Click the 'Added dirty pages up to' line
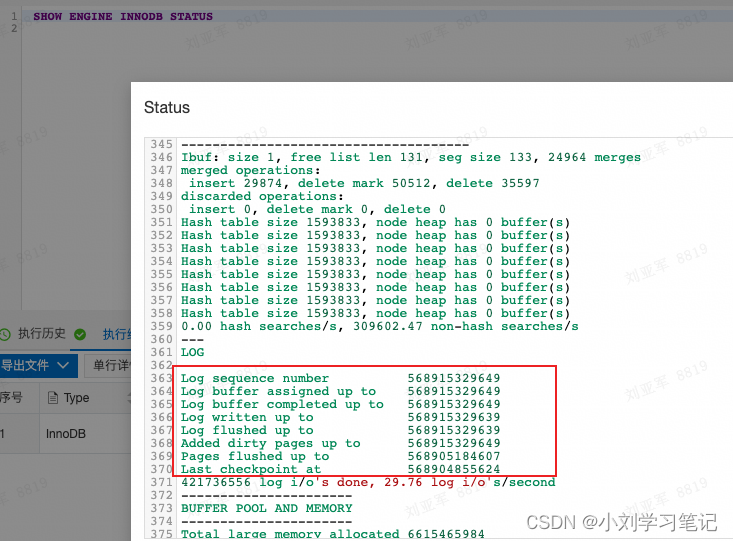 340,443
